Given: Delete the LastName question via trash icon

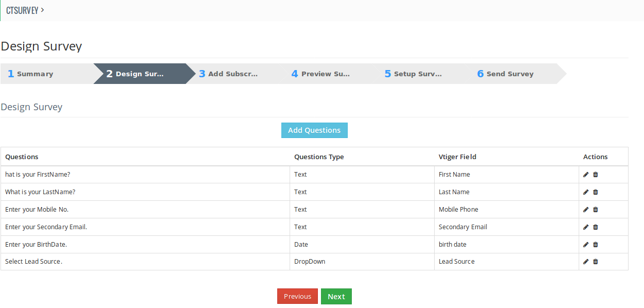Looking at the screenshot, I should (596, 192).
